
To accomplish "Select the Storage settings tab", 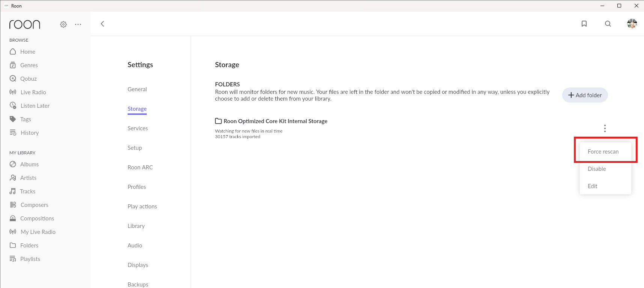I will coord(137,109).
